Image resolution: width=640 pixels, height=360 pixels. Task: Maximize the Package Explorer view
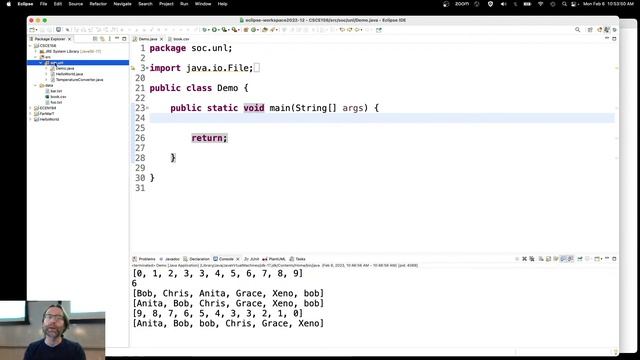pos(124,39)
